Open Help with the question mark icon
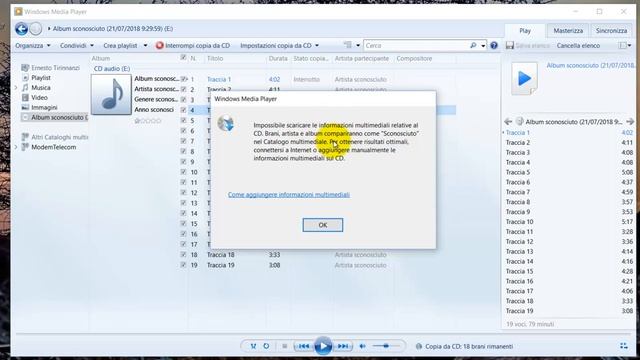Viewport: 640px width, 360px height. coord(494,45)
